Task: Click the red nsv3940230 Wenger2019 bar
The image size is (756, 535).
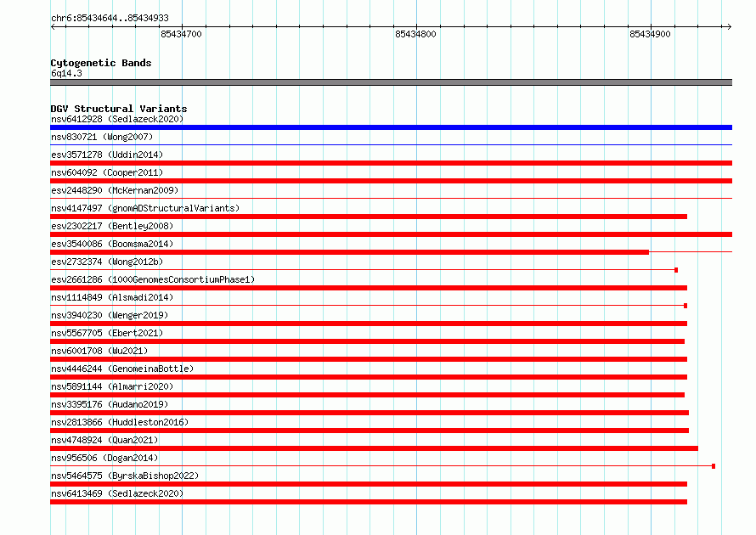Action: 369,324
